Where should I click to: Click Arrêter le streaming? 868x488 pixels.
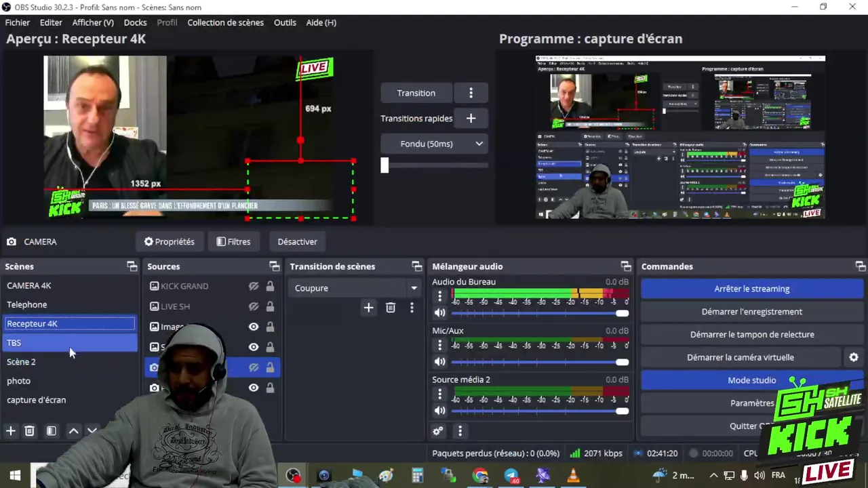(x=751, y=289)
